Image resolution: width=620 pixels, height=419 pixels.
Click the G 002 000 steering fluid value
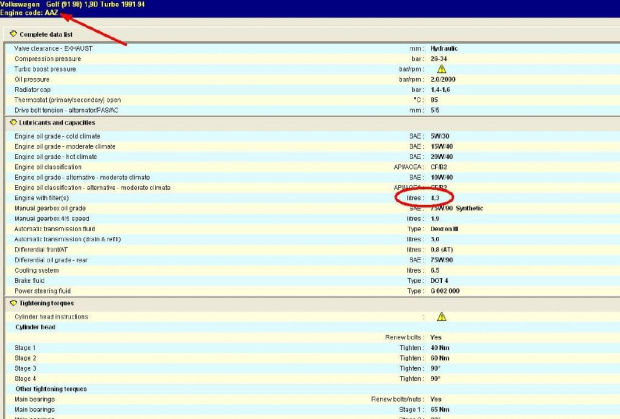point(445,291)
